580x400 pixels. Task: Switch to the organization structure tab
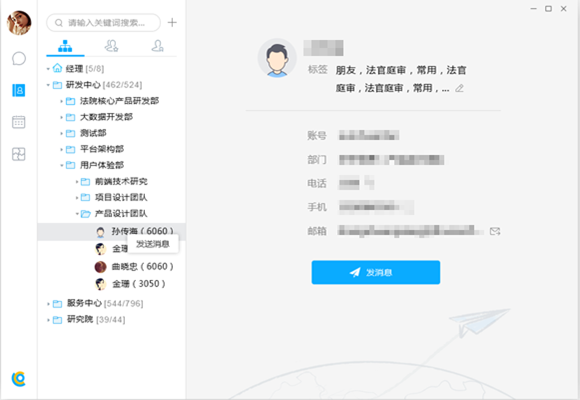tap(65, 46)
